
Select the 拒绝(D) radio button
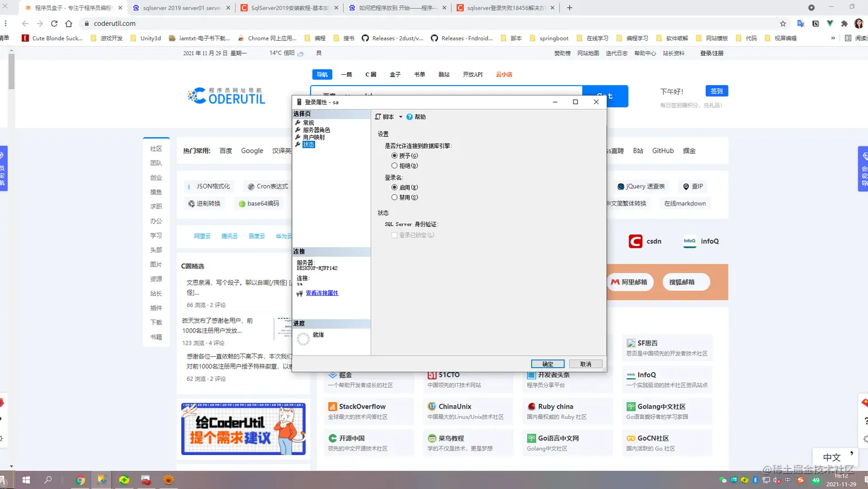[x=394, y=165]
